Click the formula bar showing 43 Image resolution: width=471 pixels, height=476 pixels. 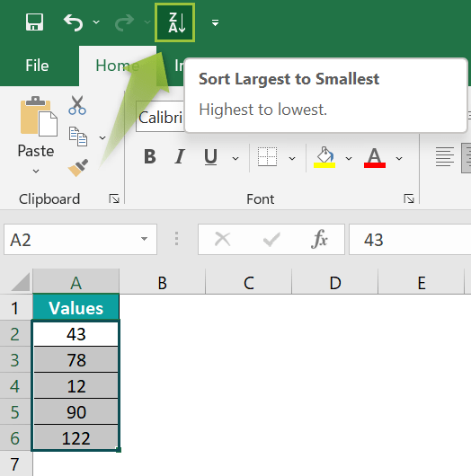click(410, 240)
